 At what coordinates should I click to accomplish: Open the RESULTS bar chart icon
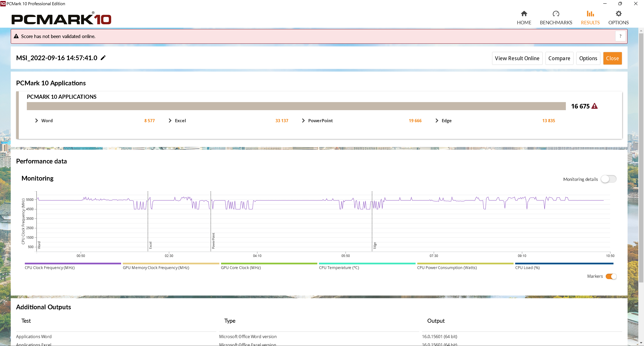[x=590, y=13]
